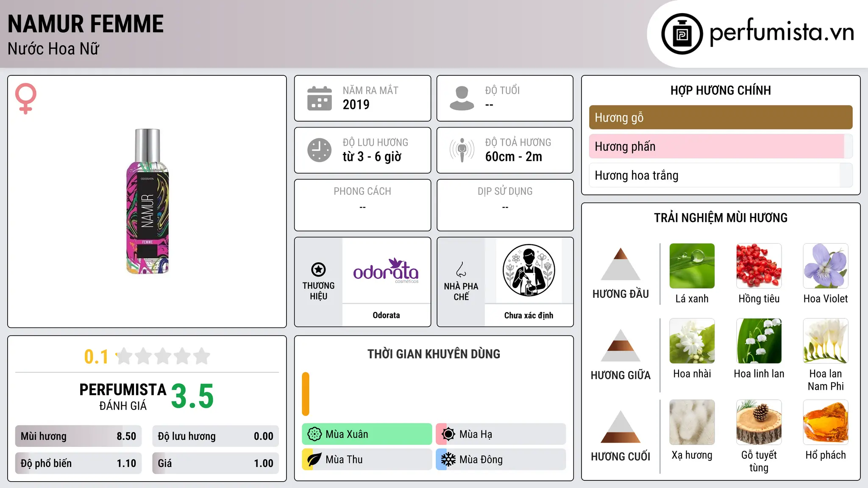This screenshot has height=488, width=868.
Task: Click the perfumer illustration icon
Action: (529, 270)
